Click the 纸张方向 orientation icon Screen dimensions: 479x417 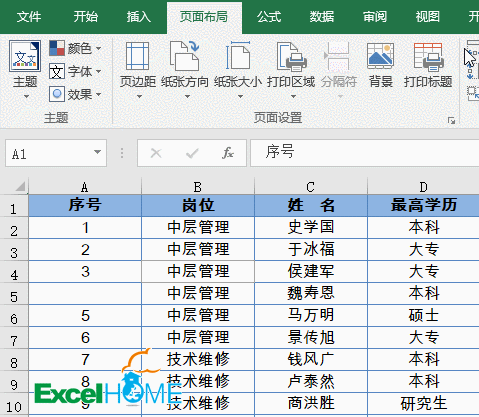click(x=184, y=56)
